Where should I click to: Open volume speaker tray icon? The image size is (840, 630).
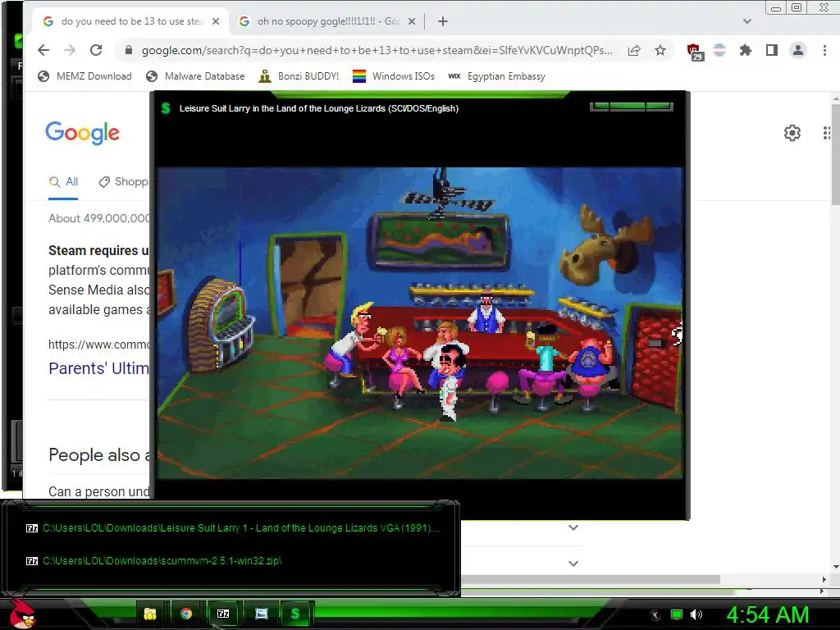pos(696,614)
